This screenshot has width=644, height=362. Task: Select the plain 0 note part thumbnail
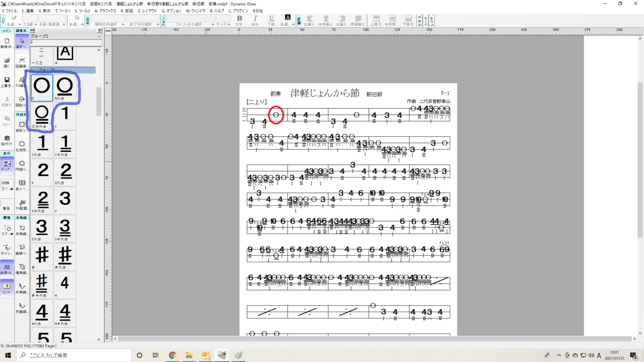coord(42,88)
